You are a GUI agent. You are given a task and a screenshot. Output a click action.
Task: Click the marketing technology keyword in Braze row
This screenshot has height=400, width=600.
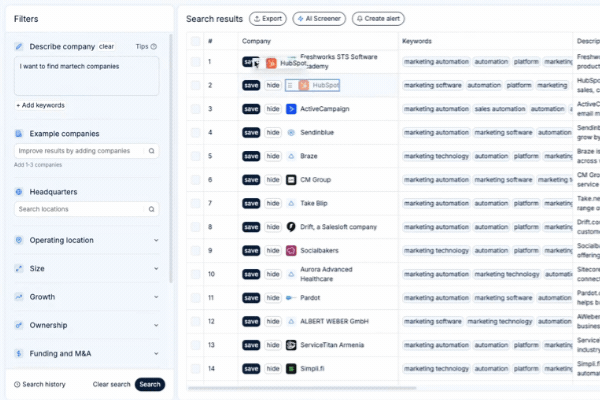tap(436, 156)
